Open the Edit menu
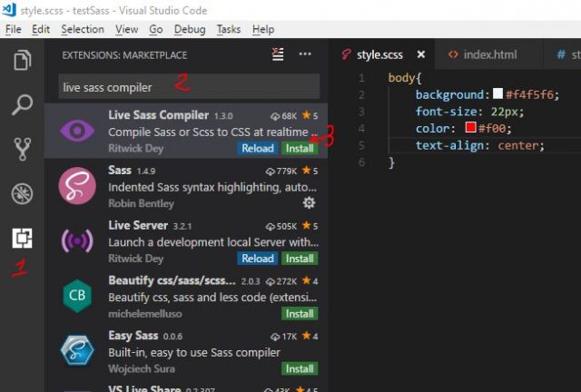This screenshot has width=581, height=392. pyautogui.click(x=41, y=29)
